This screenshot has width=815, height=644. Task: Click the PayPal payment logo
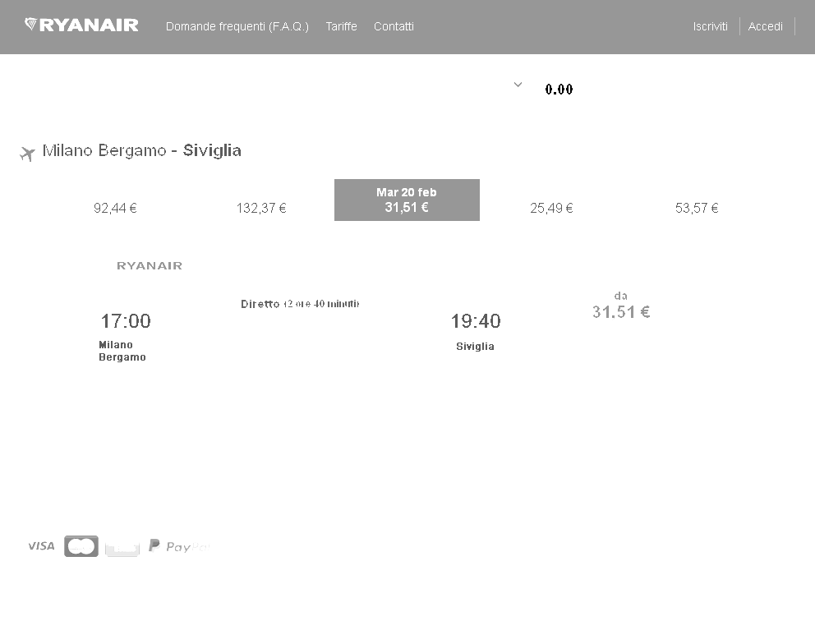point(179,545)
